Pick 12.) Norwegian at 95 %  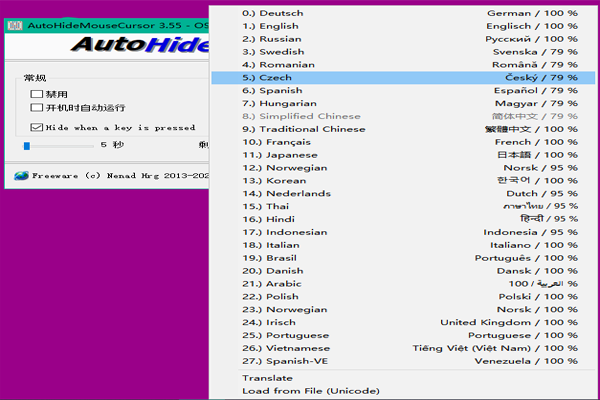pyautogui.click(x=403, y=168)
